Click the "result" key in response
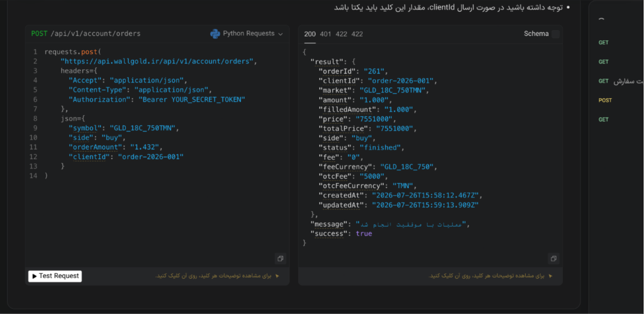 tap(327, 62)
